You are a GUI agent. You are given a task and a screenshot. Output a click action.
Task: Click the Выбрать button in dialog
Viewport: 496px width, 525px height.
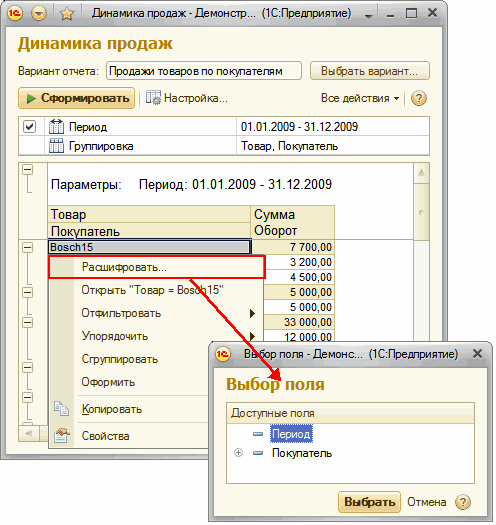pos(369,502)
